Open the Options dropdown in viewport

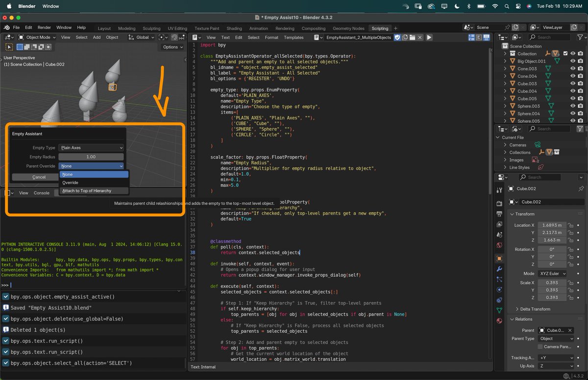click(172, 47)
